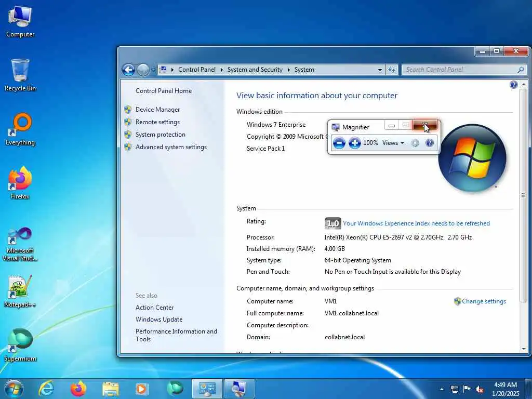Minimize the Magnifier window
Image resolution: width=532 pixels, height=399 pixels.
(392, 126)
